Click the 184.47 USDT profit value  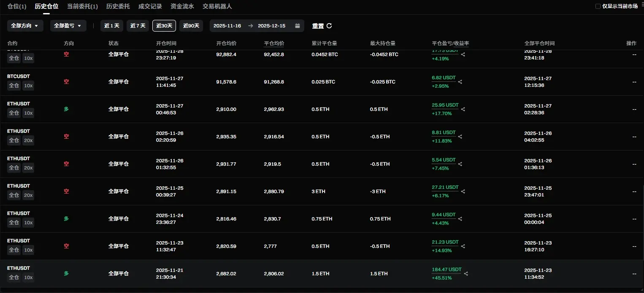coord(446,269)
